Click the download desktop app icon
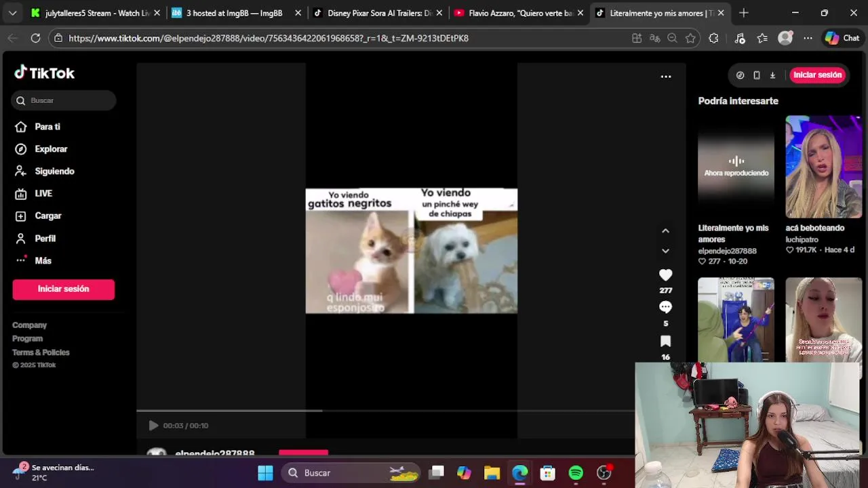Screen dimensions: 868x488 [772, 75]
